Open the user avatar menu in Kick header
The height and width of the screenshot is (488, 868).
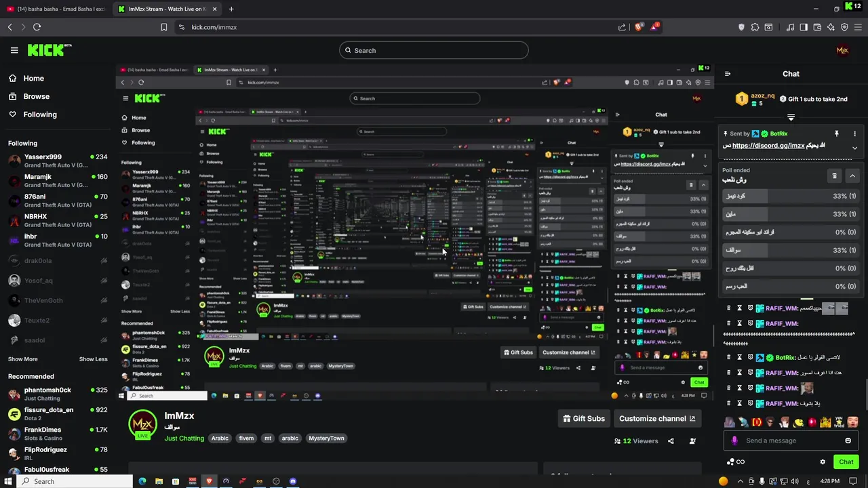point(842,50)
